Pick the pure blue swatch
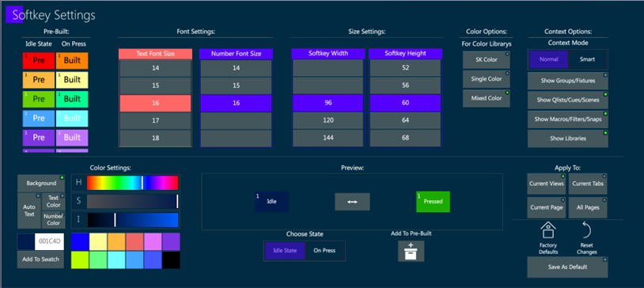 coord(80,241)
